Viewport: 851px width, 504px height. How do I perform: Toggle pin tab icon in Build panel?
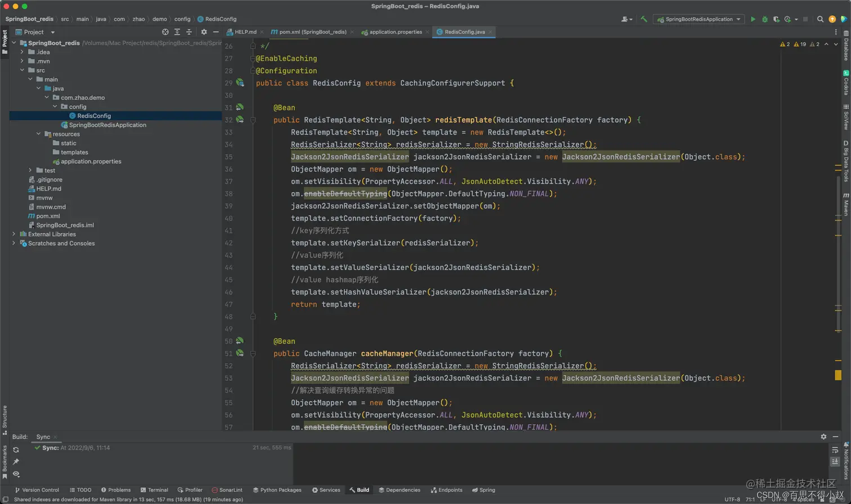point(16,462)
